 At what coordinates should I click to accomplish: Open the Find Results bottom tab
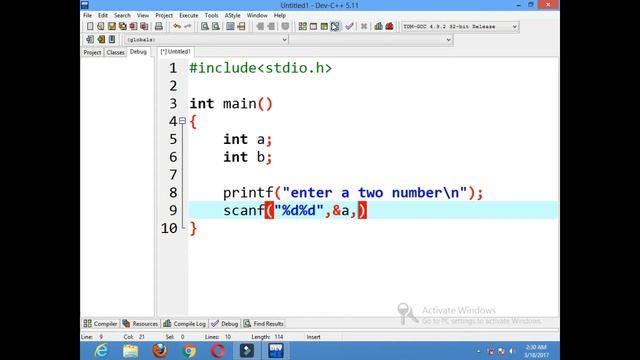263,324
